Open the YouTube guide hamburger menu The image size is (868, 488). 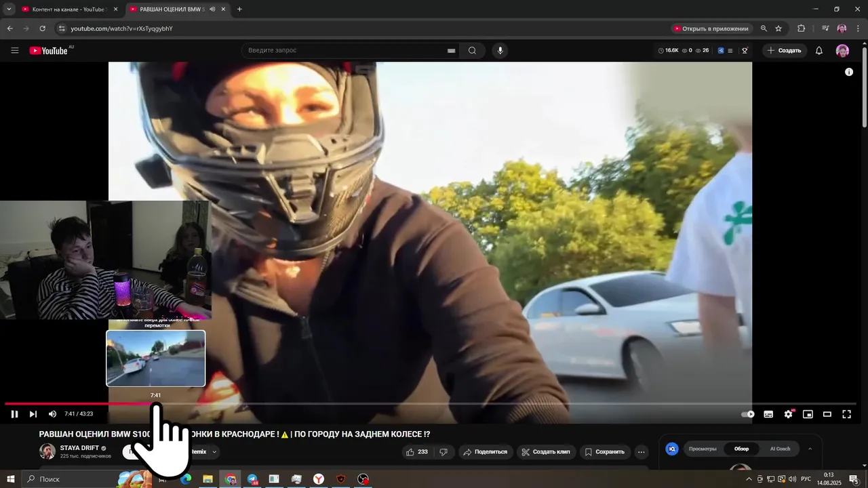point(15,50)
